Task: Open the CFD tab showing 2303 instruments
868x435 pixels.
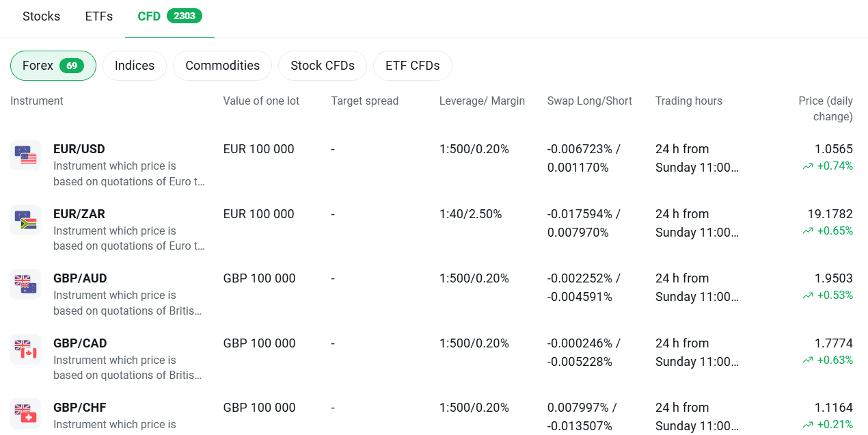Action: coord(169,16)
